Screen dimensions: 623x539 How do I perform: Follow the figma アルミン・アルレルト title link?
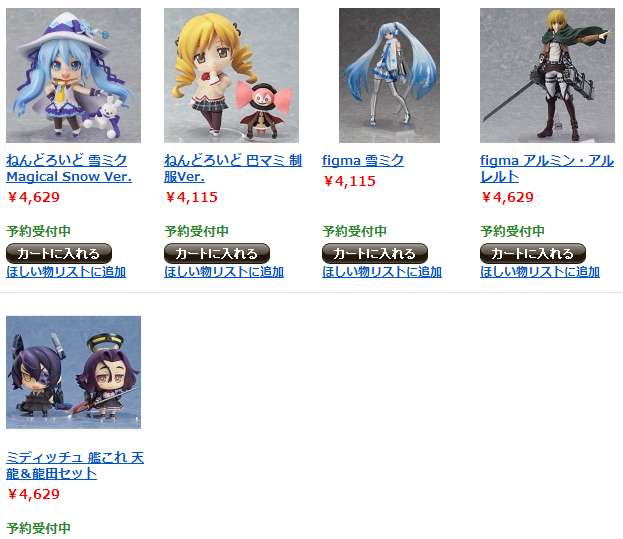[x=547, y=168]
